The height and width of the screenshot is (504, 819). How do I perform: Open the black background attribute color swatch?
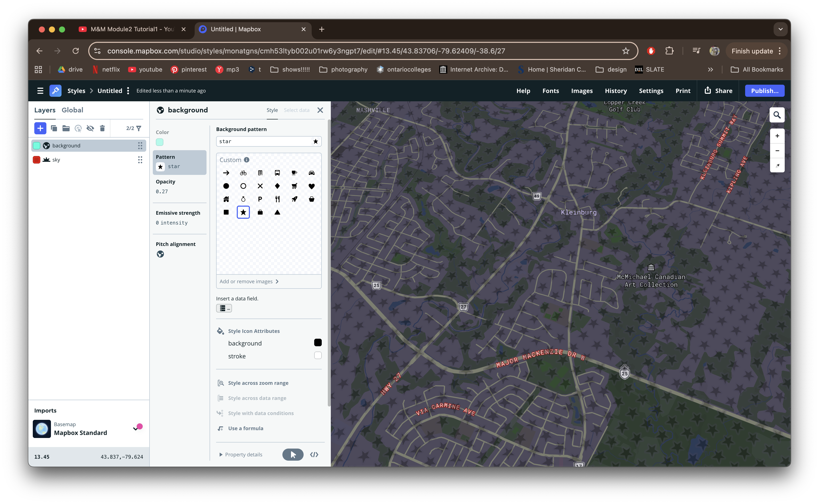pos(317,343)
